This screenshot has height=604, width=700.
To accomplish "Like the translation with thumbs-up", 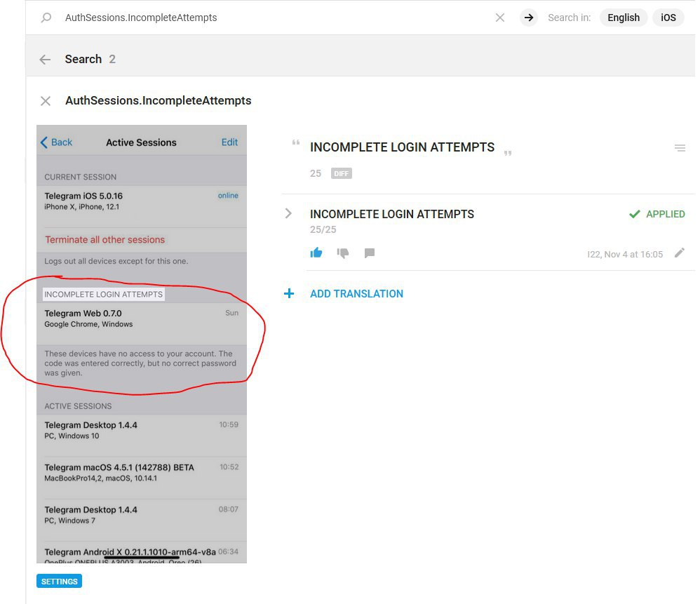I will (x=316, y=253).
